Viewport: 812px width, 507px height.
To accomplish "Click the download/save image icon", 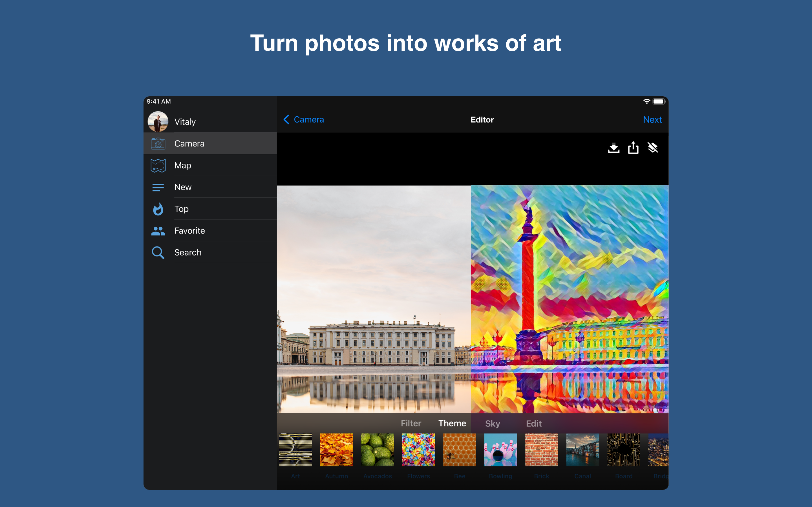I will pos(613,148).
